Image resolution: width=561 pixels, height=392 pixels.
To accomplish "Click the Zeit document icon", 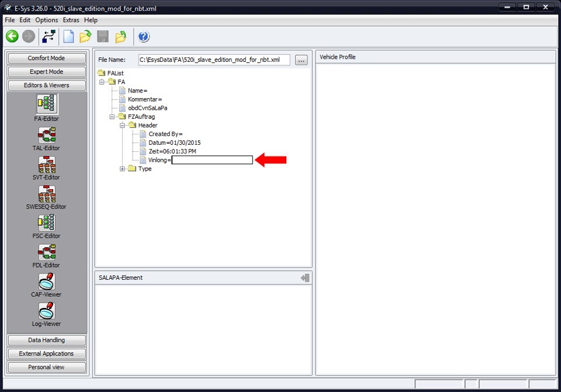I will click(143, 151).
